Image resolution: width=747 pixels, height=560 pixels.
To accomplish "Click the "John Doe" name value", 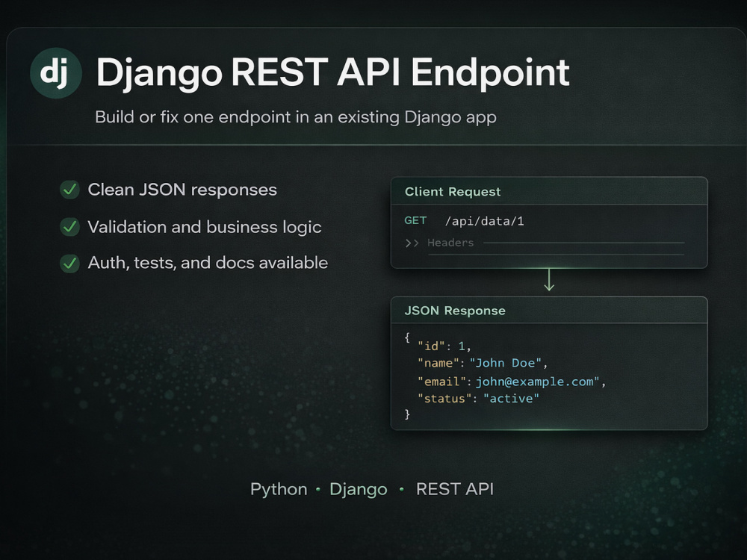I will [506, 364].
